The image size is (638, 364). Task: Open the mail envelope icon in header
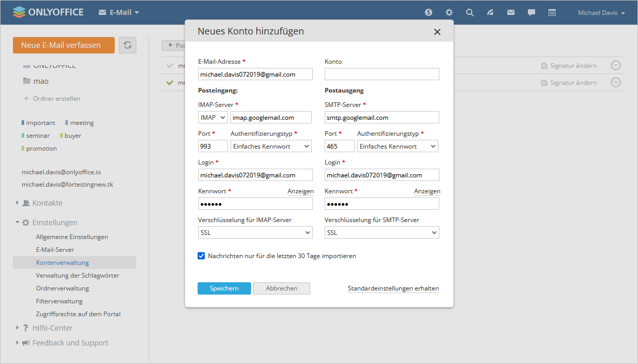[511, 12]
